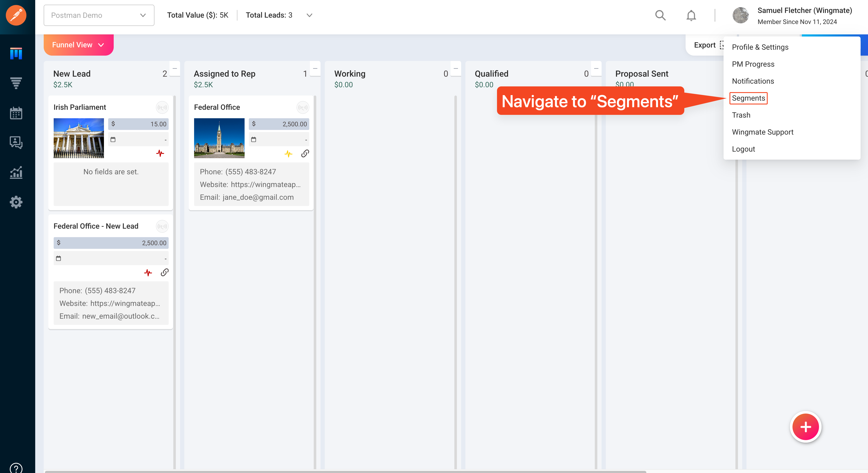Expand the Funnel View dropdown
The height and width of the screenshot is (473, 868).
point(78,45)
